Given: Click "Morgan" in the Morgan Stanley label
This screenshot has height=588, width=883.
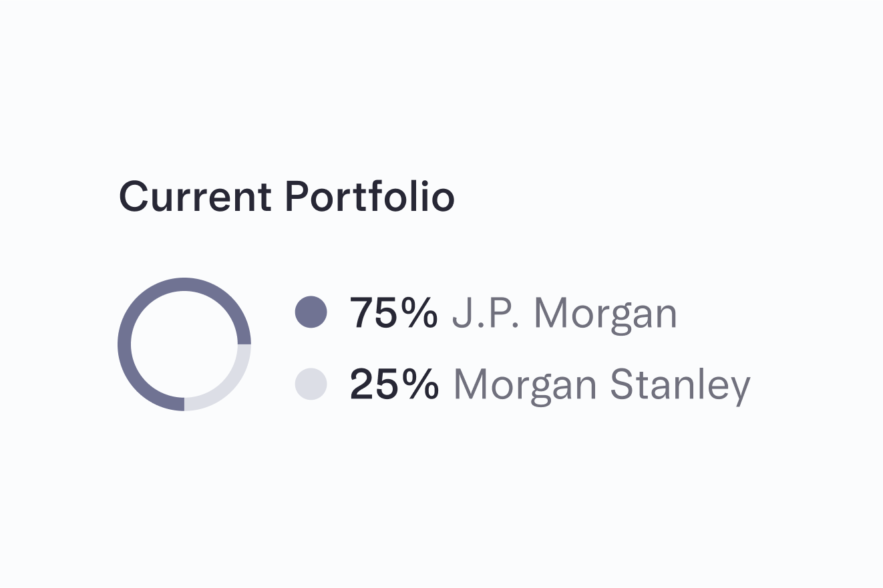Looking at the screenshot, I should coord(525,386).
